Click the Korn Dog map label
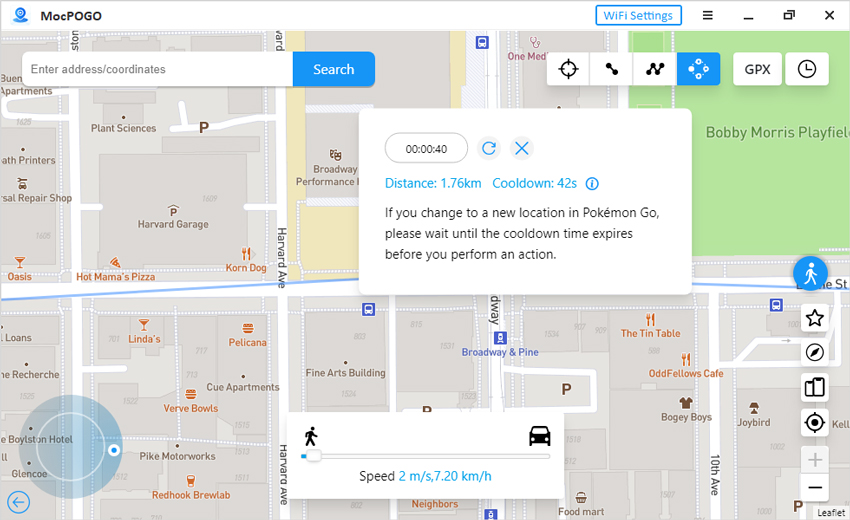The width and height of the screenshot is (850, 520). click(x=246, y=268)
